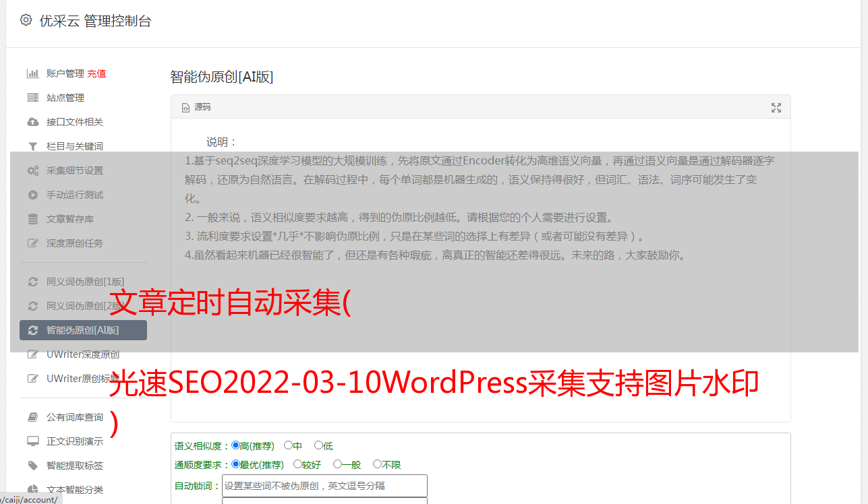Click the edit icon for UWriter原创标题
This screenshot has width=868, height=504.
coord(32,379)
